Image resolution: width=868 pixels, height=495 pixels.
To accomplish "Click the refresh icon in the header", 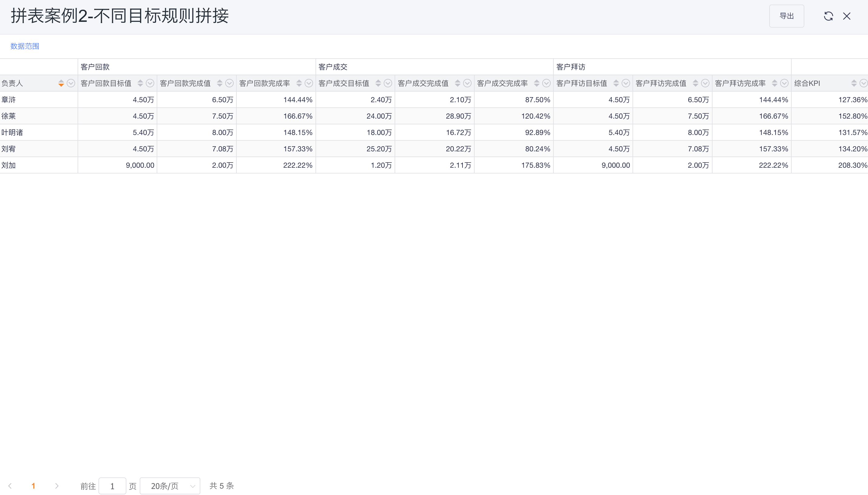I will click(828, 16).
